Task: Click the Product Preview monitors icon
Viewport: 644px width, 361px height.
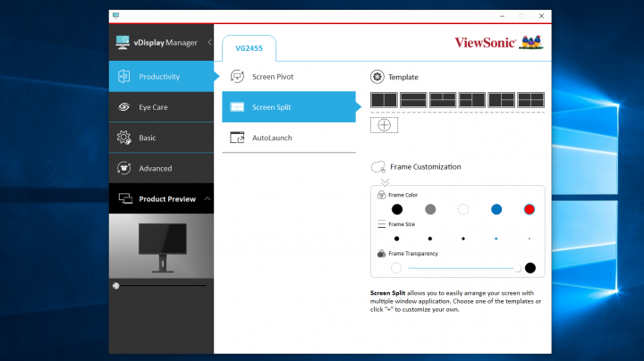Action: click(125, 198)
